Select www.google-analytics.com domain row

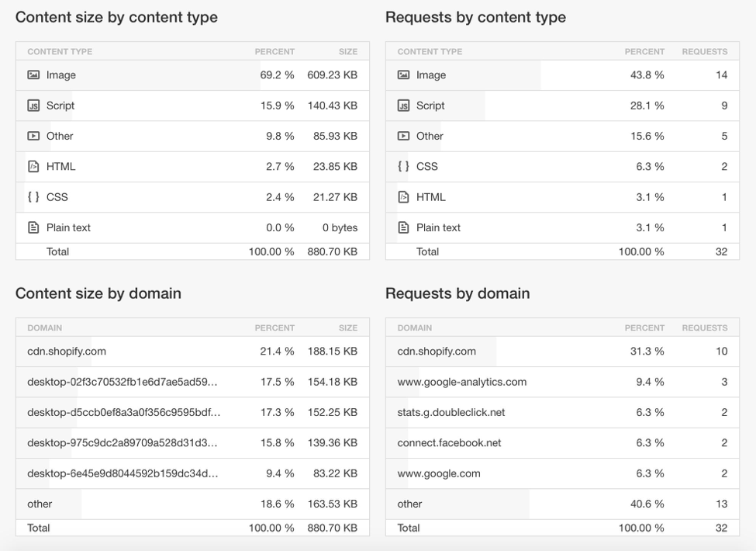(461, 382)
